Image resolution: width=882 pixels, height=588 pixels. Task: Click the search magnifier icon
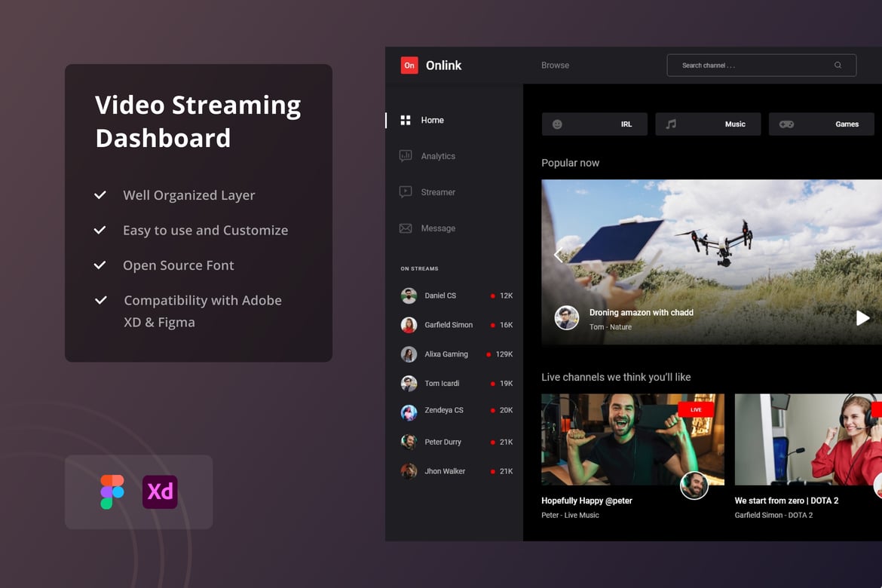tap(838, 66)
